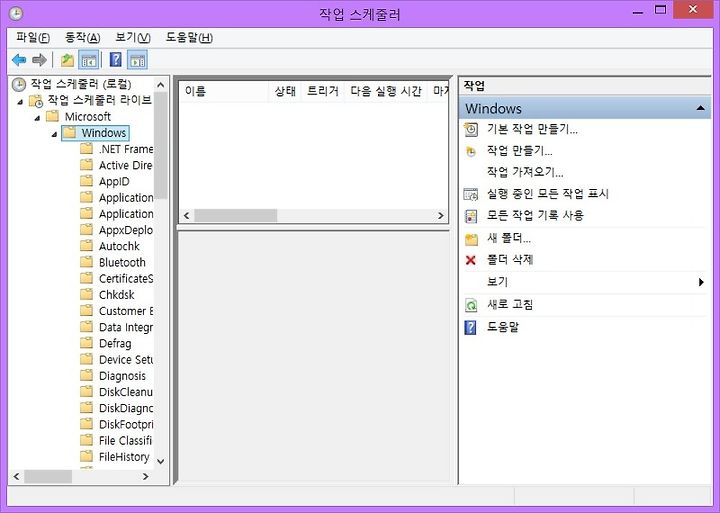Click the Microsoft folder icon
This screenshot has width=720, height=513.
tap(53, 116)
